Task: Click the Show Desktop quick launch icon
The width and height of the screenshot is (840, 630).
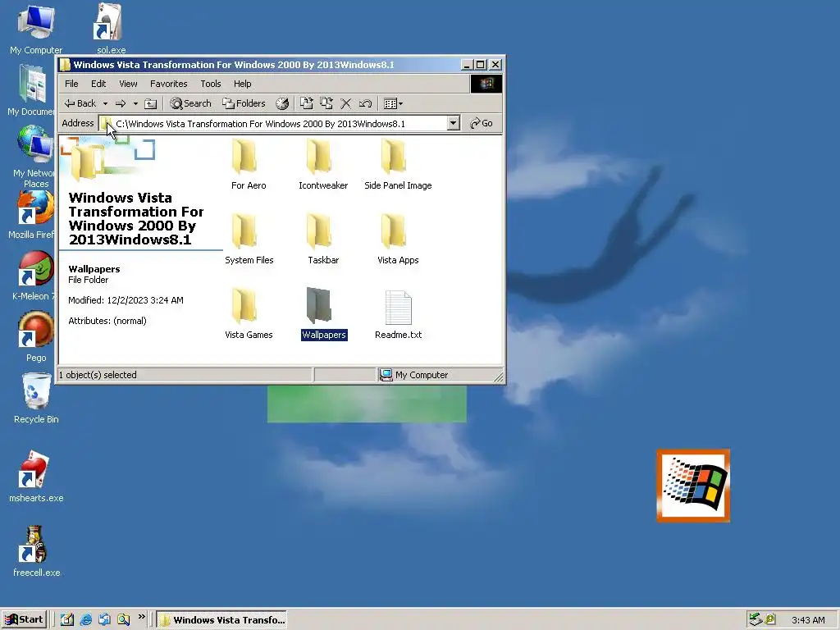Action: click(x=67, y=620)
